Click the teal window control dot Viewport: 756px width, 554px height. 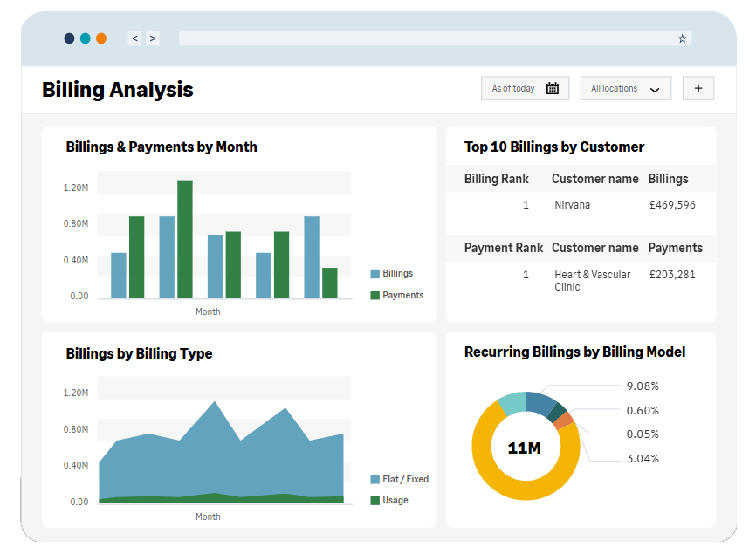click(x=84, y=38)
